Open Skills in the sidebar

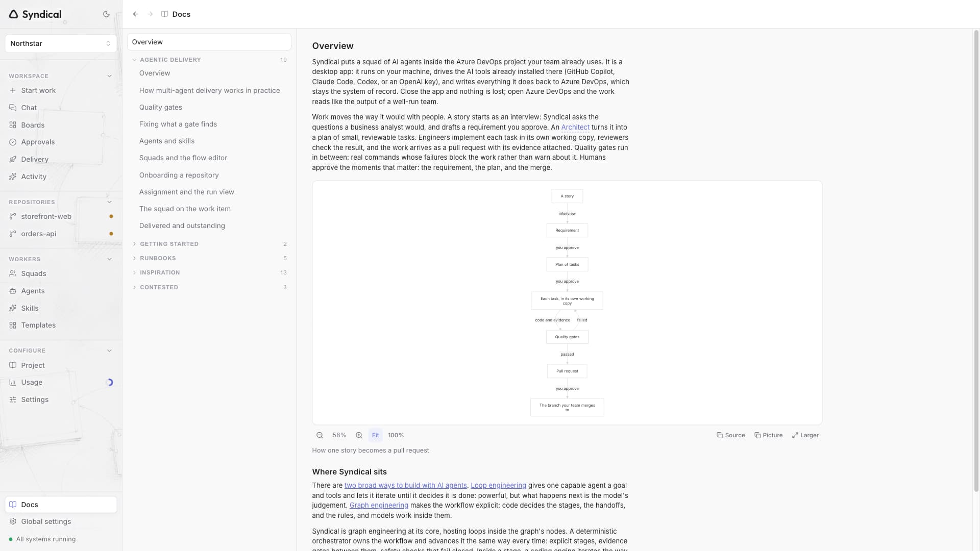coord(61,308)
